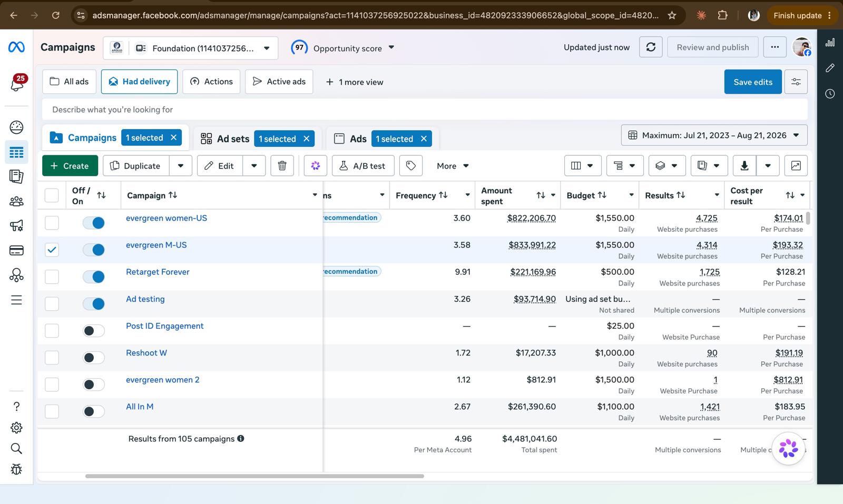Open the More actions dropdown
The width and height of the screenshot is (843, 504).
[453, 166]
